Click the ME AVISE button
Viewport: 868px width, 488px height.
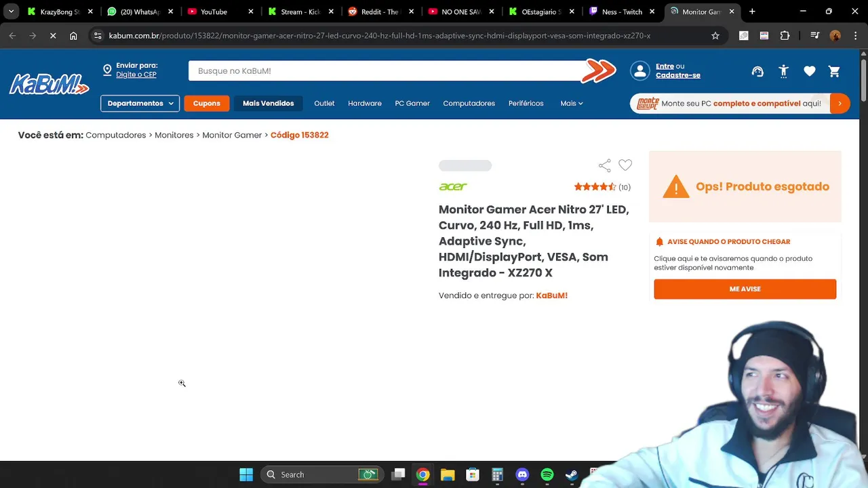745,289
